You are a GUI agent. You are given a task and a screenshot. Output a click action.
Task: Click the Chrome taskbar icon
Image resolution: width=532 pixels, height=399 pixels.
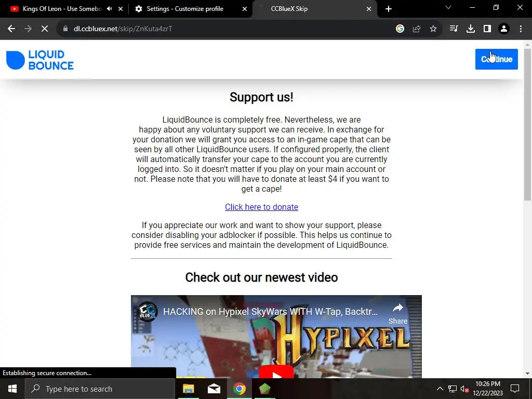pos(239,389)
